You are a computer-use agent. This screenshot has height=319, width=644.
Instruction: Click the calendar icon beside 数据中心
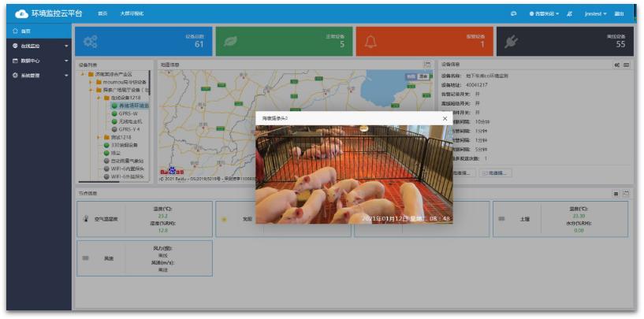[15, 61]
